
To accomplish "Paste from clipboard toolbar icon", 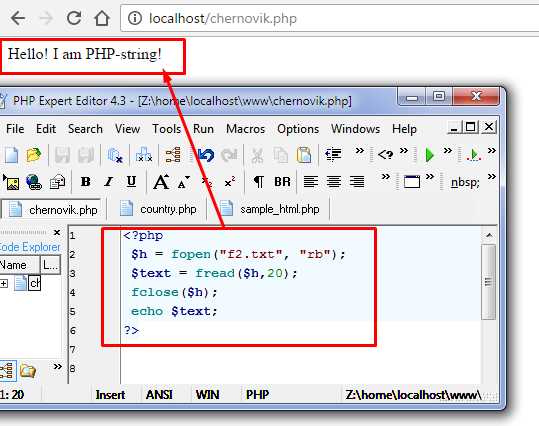I will pos(304,155).
